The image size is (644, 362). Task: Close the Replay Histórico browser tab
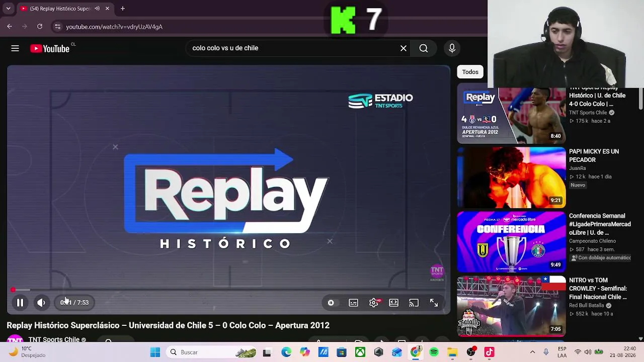pos(107,9)
